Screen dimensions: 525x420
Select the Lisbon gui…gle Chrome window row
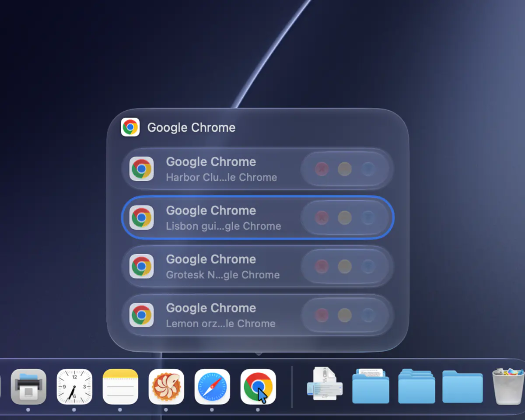(258, 217)
